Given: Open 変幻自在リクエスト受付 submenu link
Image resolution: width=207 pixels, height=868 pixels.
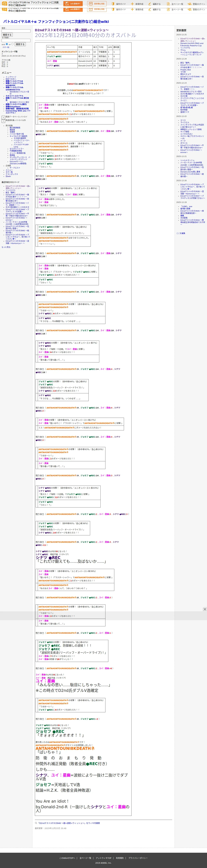Looking at the screenshot, I should (x=19, y=102).
